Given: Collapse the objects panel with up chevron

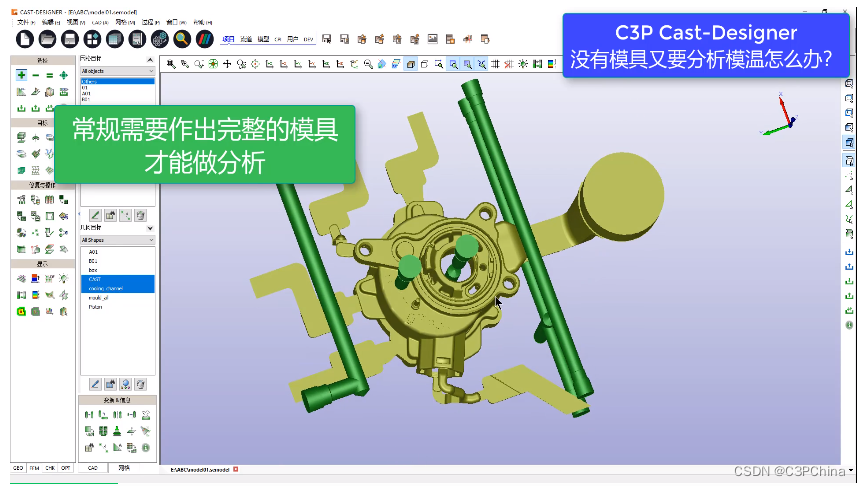Looking at the screenshot, I should 150,59.
